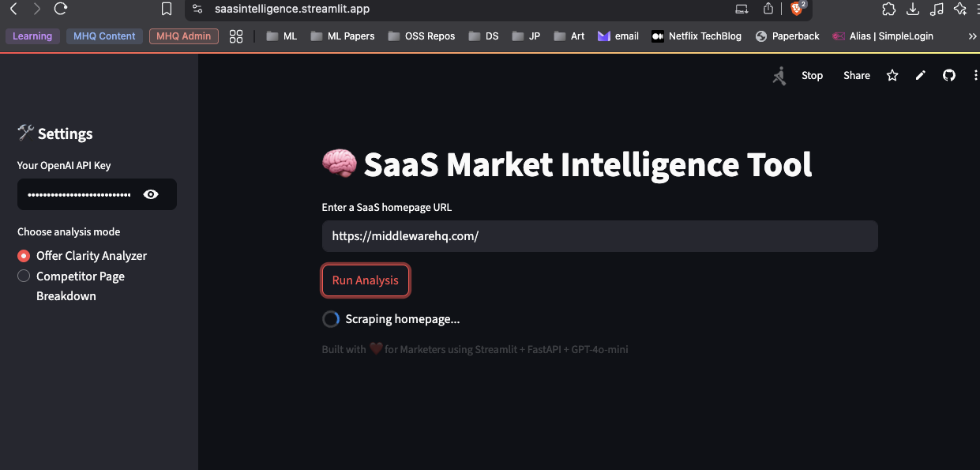Open Streamlit three-dot main menu

coord(976,76)
